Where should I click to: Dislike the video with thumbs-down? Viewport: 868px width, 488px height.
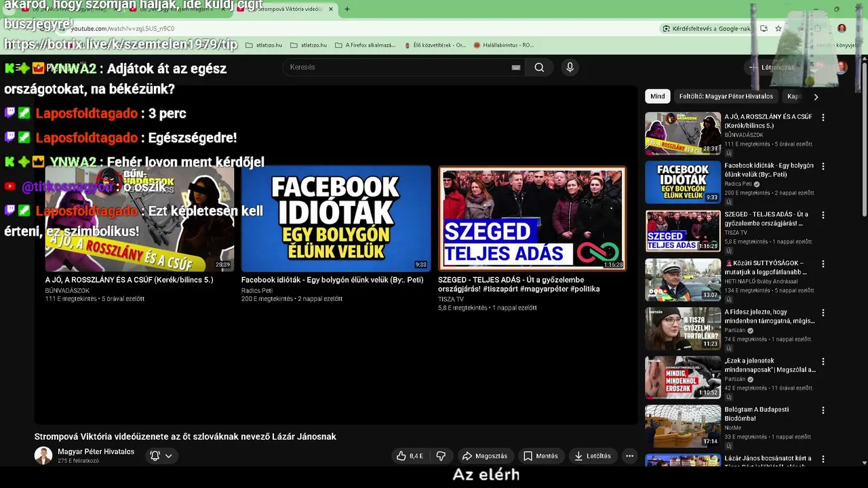(441, 456)
